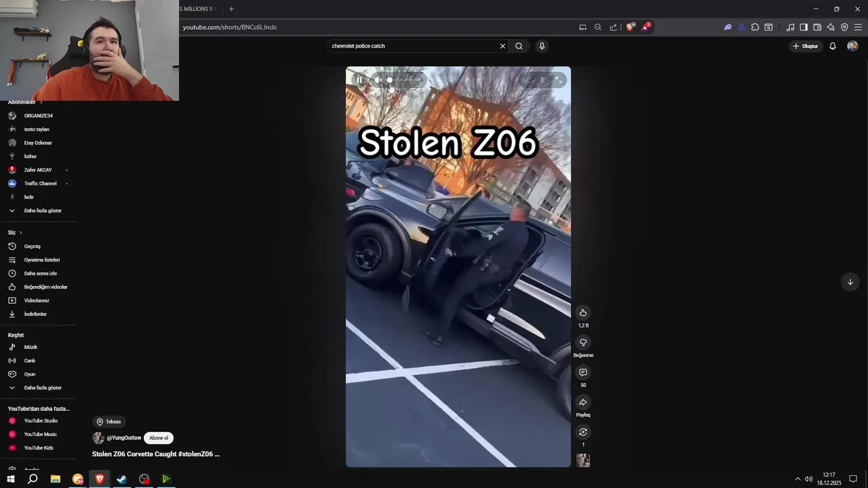Zoom out with the magnifier minus icon
Screen dimensions: 868x488
pos(597,27)
